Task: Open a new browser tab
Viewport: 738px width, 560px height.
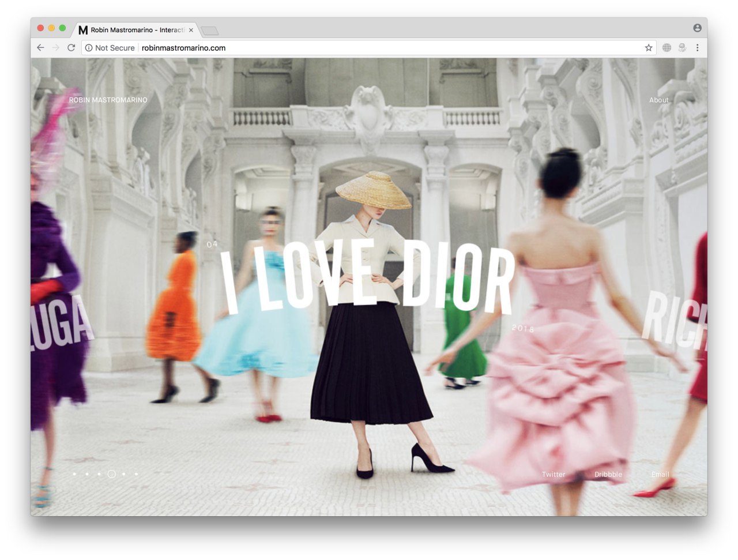Action: point(210,31)
